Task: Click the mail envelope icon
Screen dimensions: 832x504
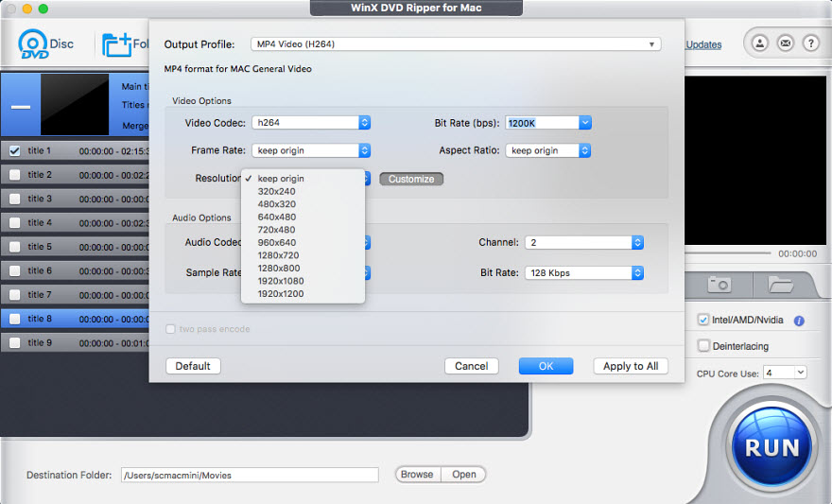Action: pos(785,43)
